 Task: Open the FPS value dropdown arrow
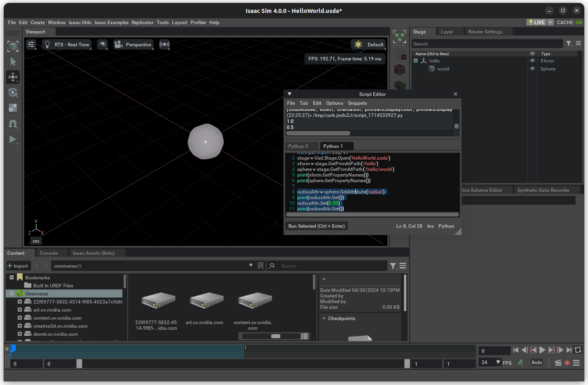click(498, 362)
